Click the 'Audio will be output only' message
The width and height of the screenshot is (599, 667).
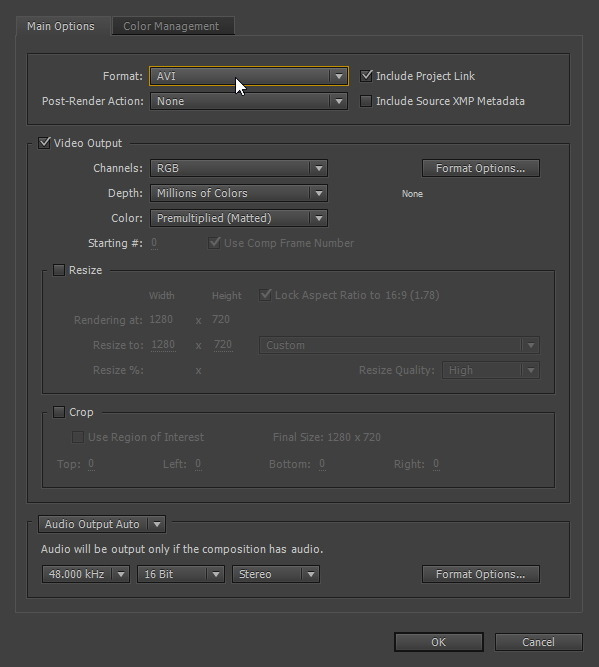(182, 549)
